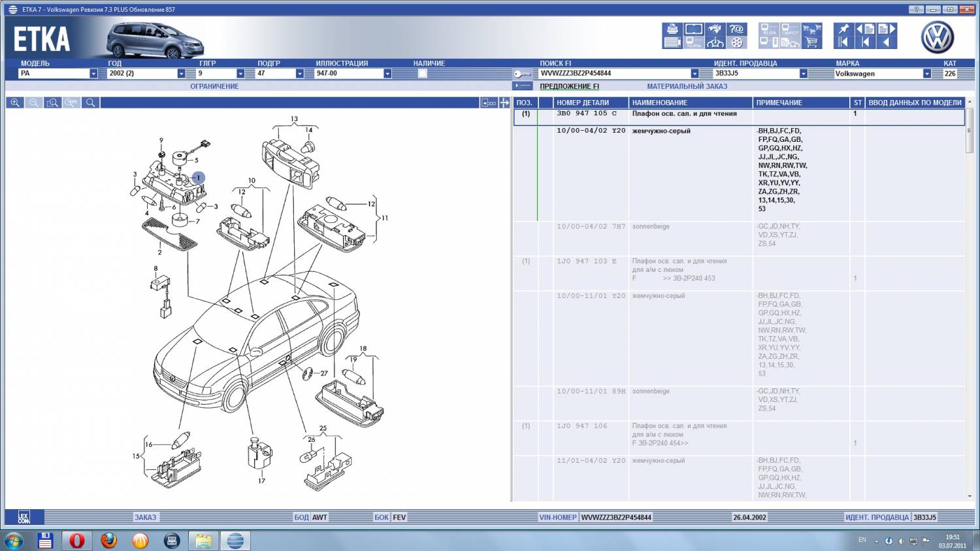The width and height of the screenshot is (980, 551).
Task: Click the ?@ help contact icon
Action: (736, 29)
